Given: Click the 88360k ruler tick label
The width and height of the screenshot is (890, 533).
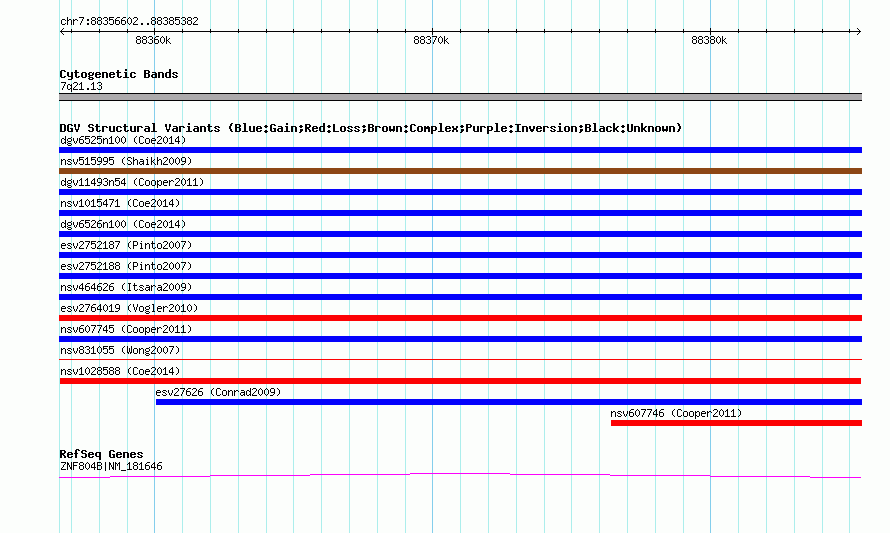Looking at the screenshot, I should pos(153,40).
